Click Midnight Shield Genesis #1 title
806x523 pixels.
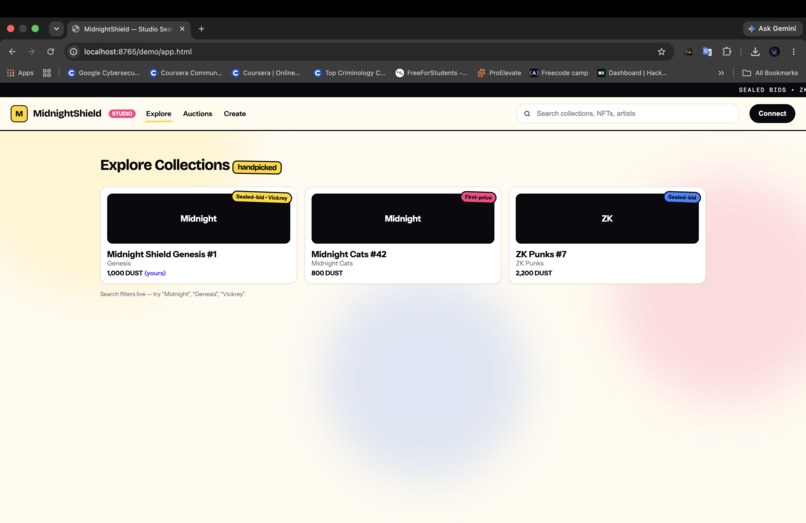pyautogui.click(x=161, y=254)
